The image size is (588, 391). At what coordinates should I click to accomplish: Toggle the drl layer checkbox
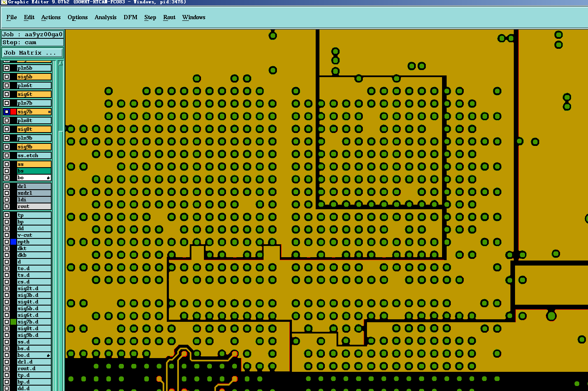[x=7, y=186]
